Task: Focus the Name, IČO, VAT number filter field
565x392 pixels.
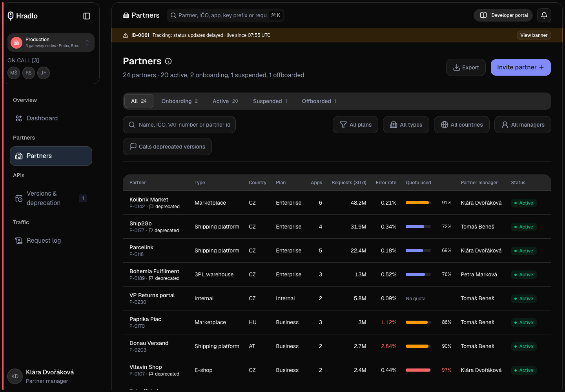Action: pyautogui.click(x=179, y=125)
